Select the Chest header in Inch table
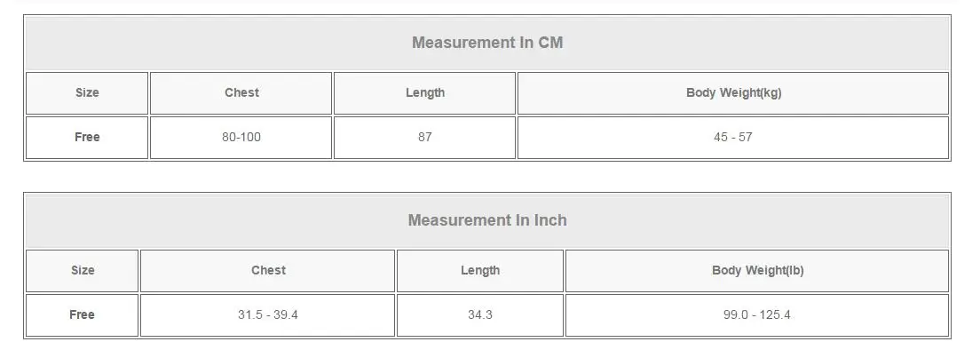 tap(267, 271)
